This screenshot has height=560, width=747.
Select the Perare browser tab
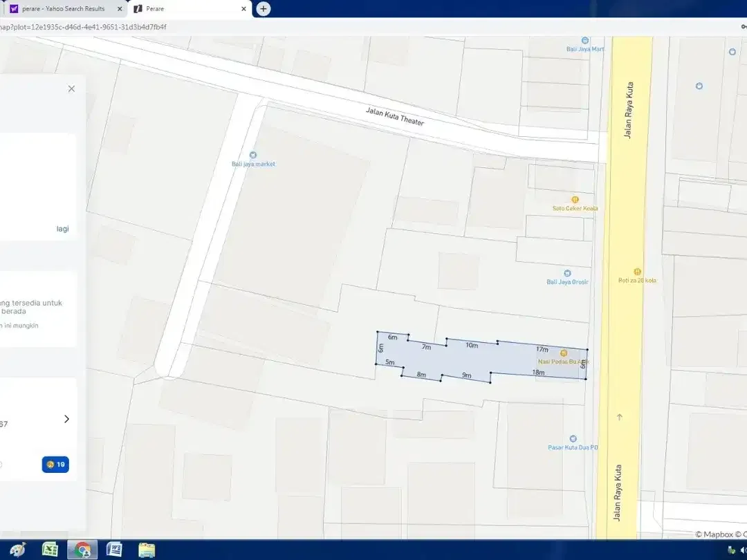click(190, 8)
